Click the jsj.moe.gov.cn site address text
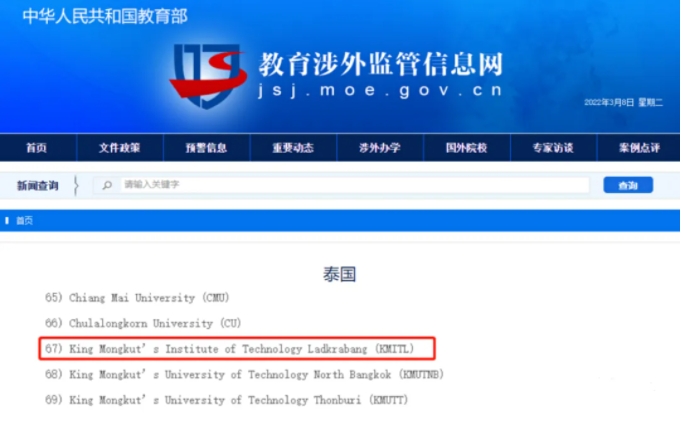This screenshot has height=421, width=683. [381, 90]
